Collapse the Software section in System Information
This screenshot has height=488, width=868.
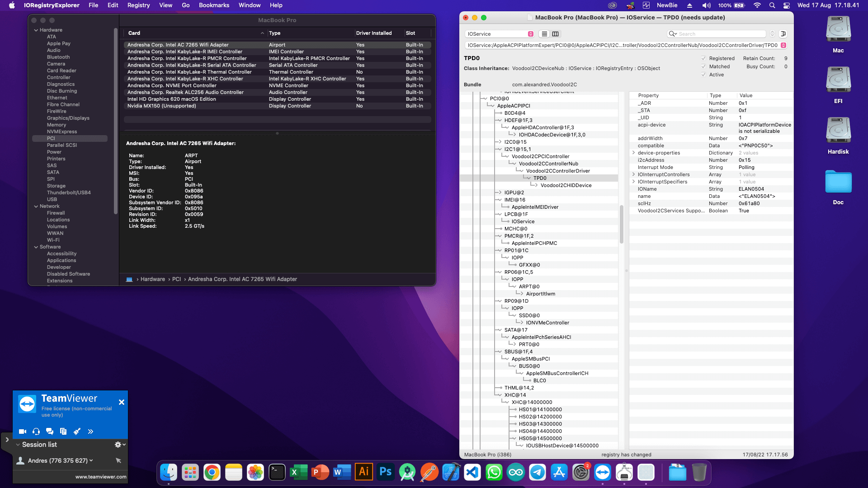(36, 247)
